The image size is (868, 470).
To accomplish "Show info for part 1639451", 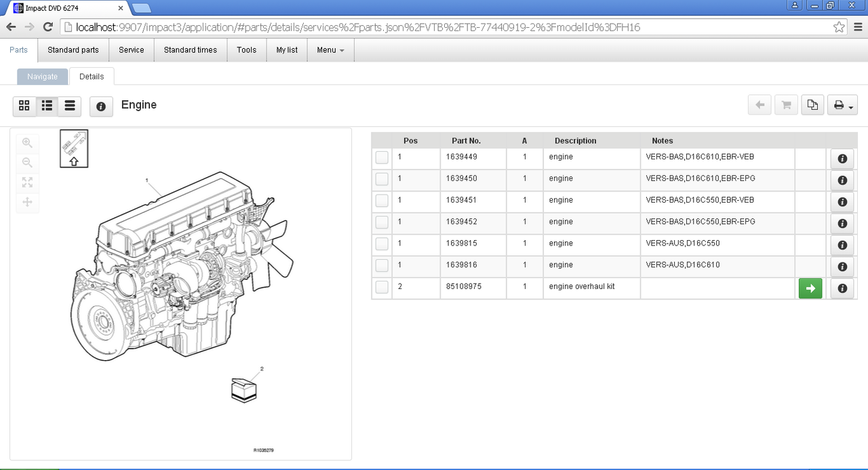I will pos(842,202).
